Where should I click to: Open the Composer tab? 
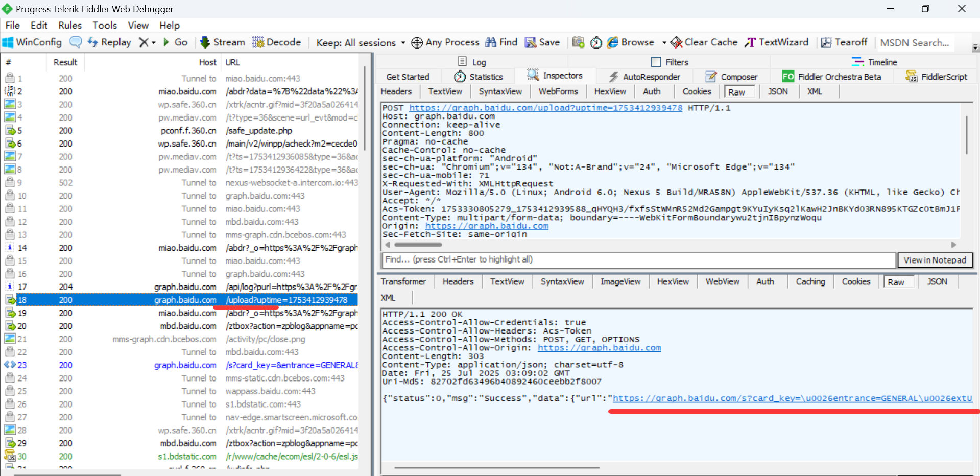click(x=731, y=77)
